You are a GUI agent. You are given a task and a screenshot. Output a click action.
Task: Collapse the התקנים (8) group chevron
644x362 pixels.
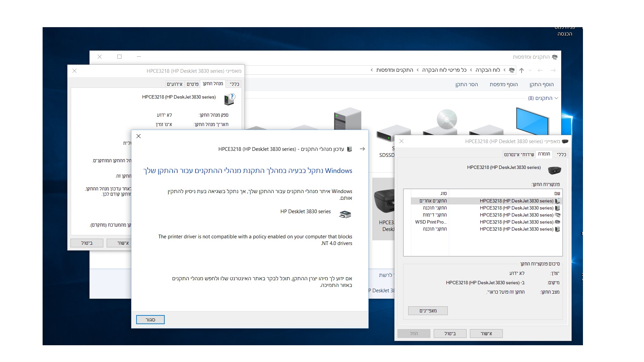pos(556,98)
